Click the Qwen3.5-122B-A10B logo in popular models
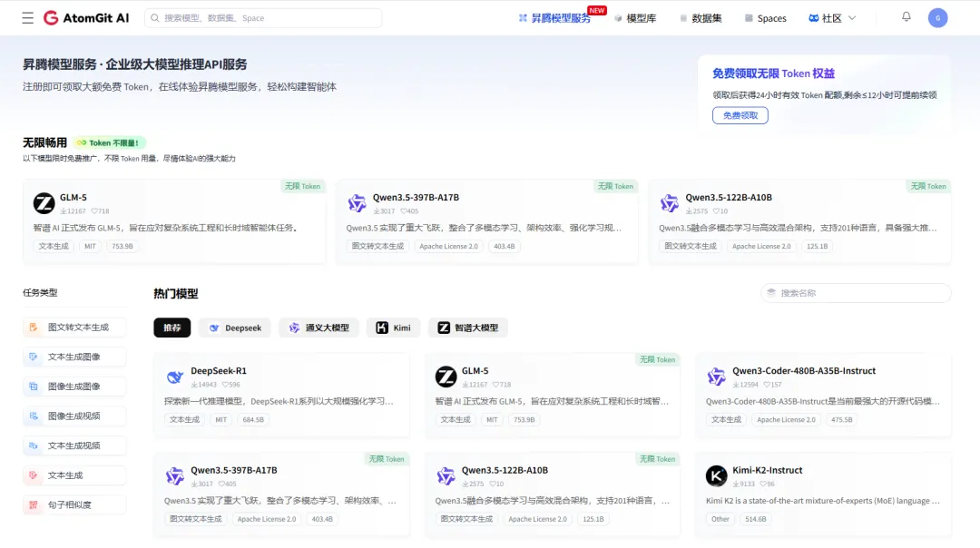This screenshot has height=548, width=980. pos(446,476)
